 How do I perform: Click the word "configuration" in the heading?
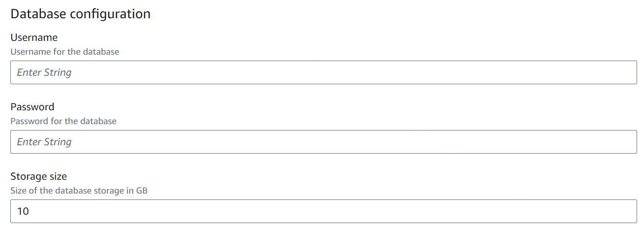(x=110, y=14)
